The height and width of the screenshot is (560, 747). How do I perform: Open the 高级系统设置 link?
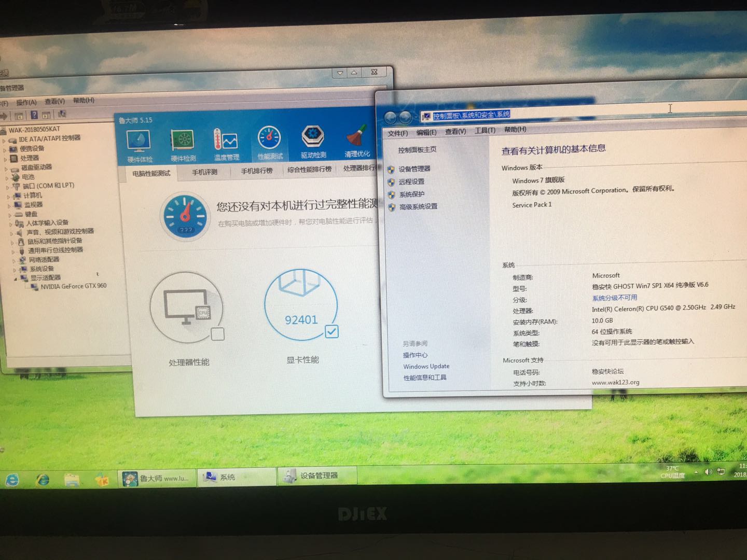[419, 206]
